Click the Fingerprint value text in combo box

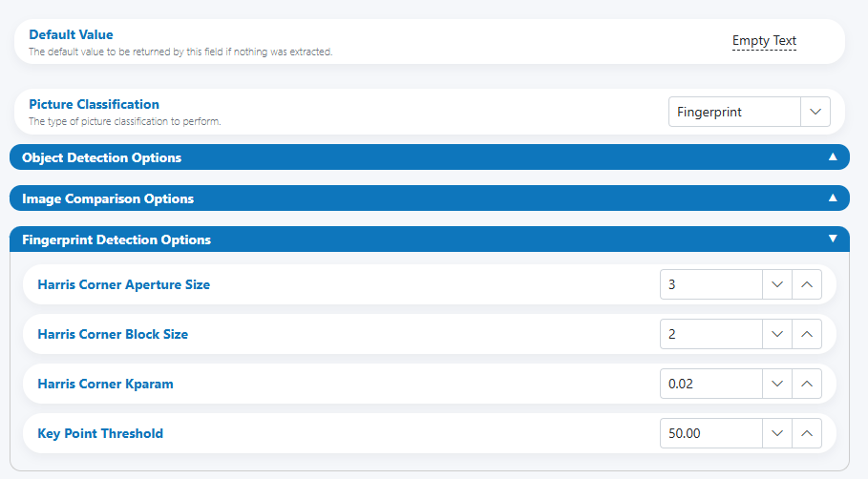[x=709, y=112]
